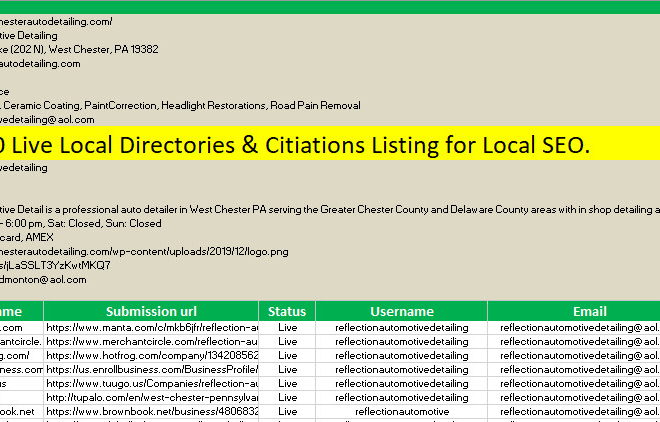Select Live status in the merchantcircle row
The height and width of the screenshot is (422, 660).
coord(287,341)
